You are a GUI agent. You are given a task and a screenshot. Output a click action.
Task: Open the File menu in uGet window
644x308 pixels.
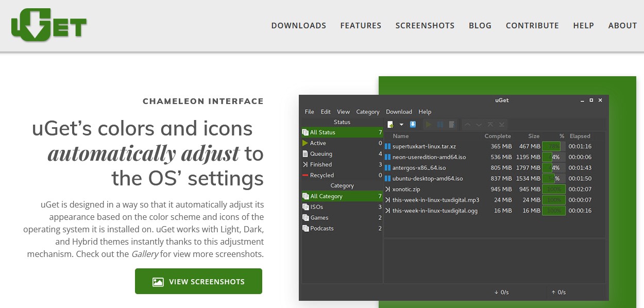point(309,112)
